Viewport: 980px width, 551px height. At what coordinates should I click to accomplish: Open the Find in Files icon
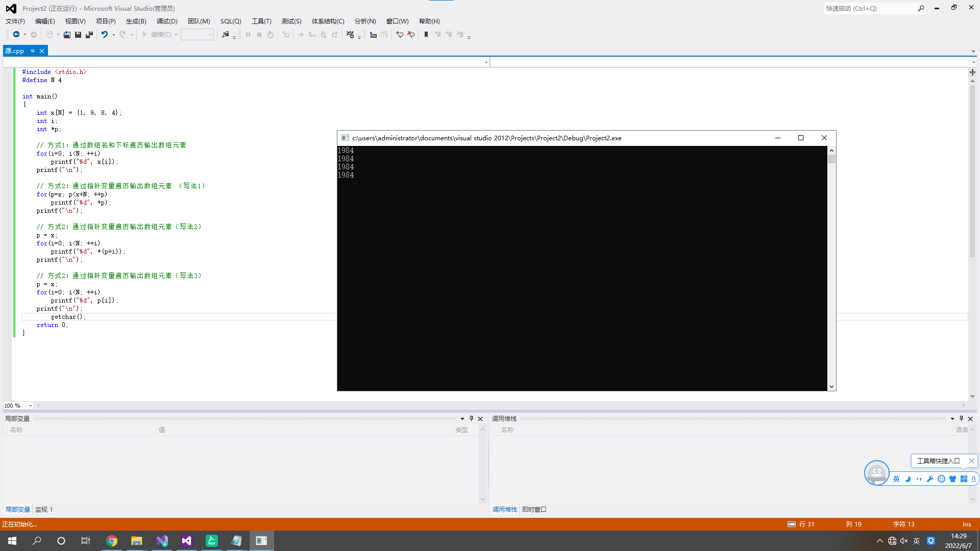point(225,35)
